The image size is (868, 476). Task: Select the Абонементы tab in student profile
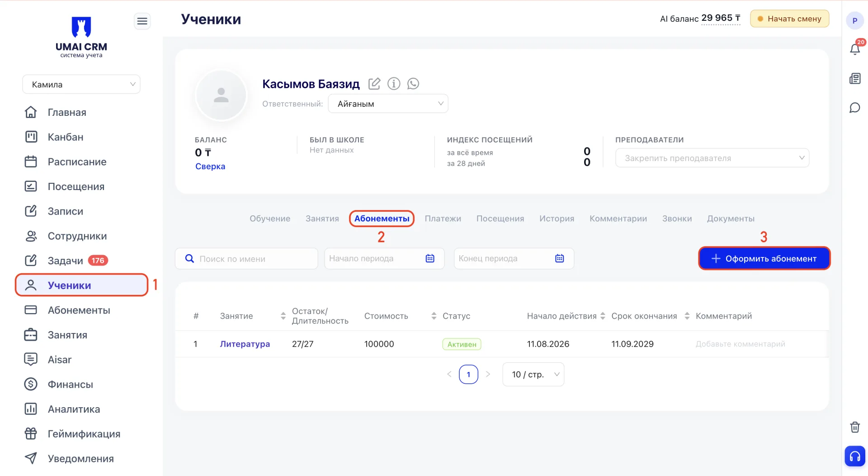[382, 219]
